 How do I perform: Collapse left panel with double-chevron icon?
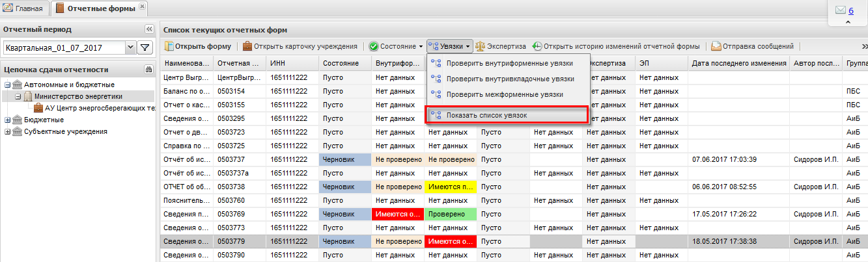click(148, 29)
